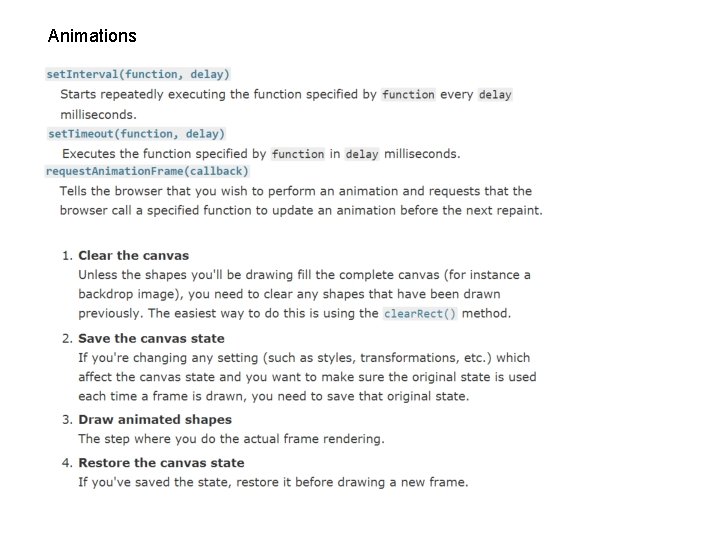This screenshot has height=540, width=720.
Task: Select the 'Restore the canvas state' heading
Action: [161, 463]
